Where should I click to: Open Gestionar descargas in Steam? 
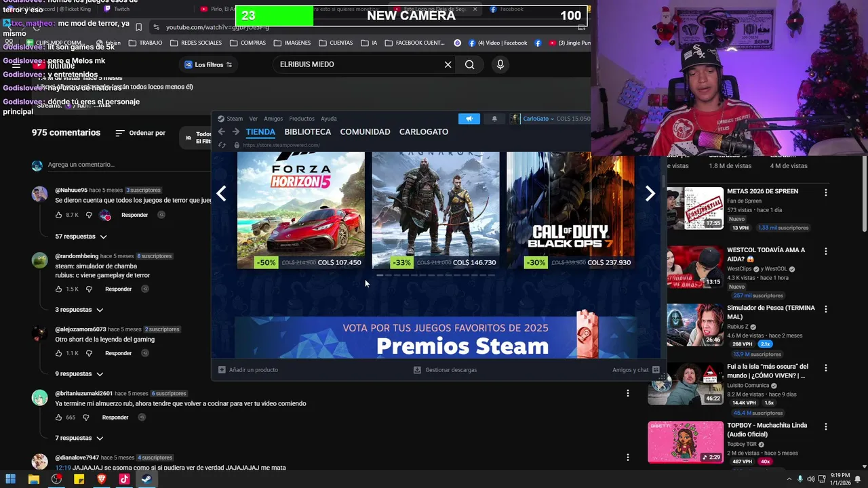pos(445,370)
